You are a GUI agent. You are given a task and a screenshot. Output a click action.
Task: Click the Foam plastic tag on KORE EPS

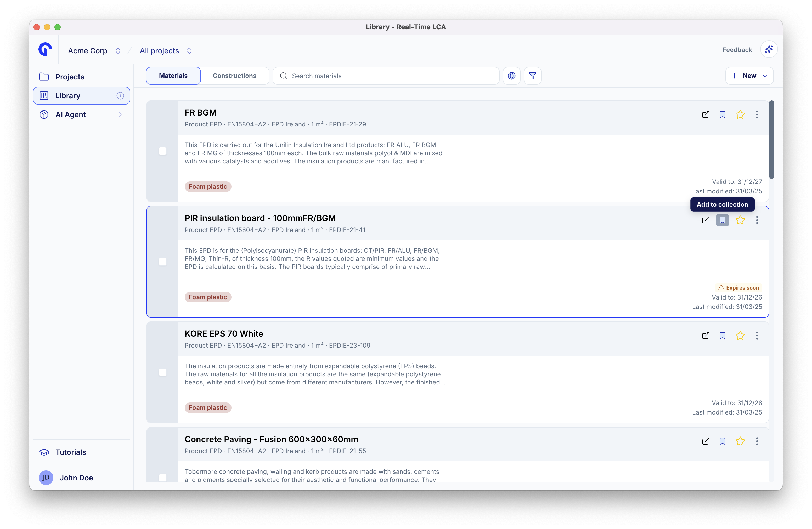coord(208,408)
